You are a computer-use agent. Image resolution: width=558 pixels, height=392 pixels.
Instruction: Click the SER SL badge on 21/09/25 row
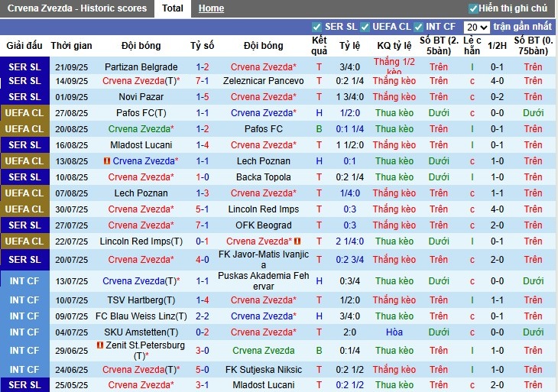(24, 67)
